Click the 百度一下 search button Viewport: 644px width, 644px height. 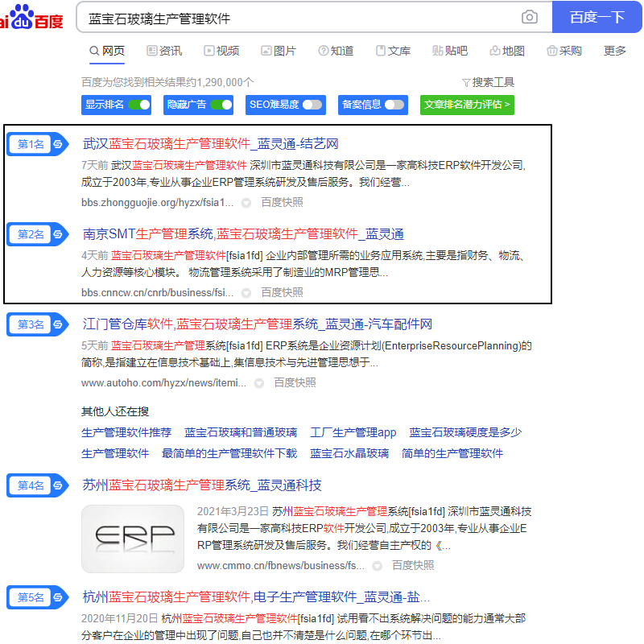597,17
